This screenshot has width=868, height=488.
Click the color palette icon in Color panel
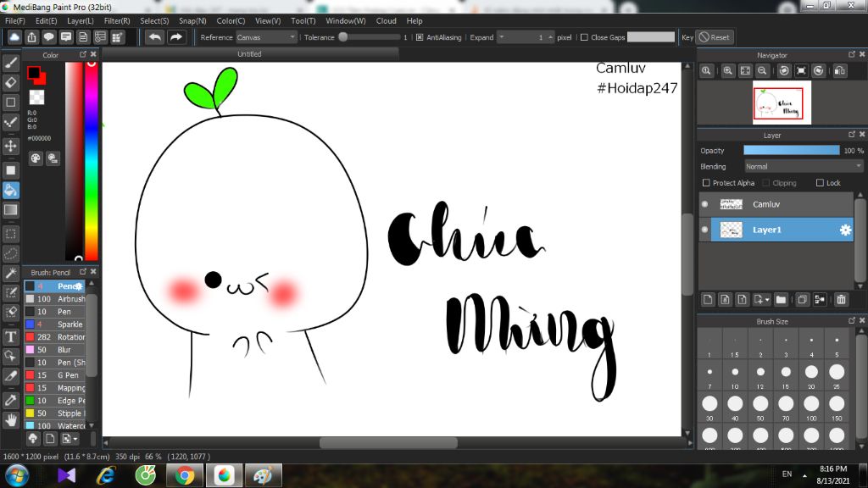[x=36, y=158]
